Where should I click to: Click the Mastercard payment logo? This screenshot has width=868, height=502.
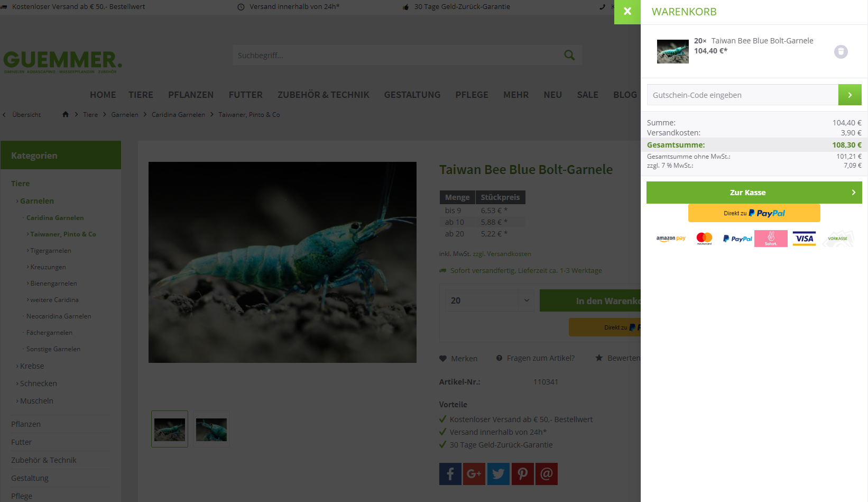pos(704,239)
